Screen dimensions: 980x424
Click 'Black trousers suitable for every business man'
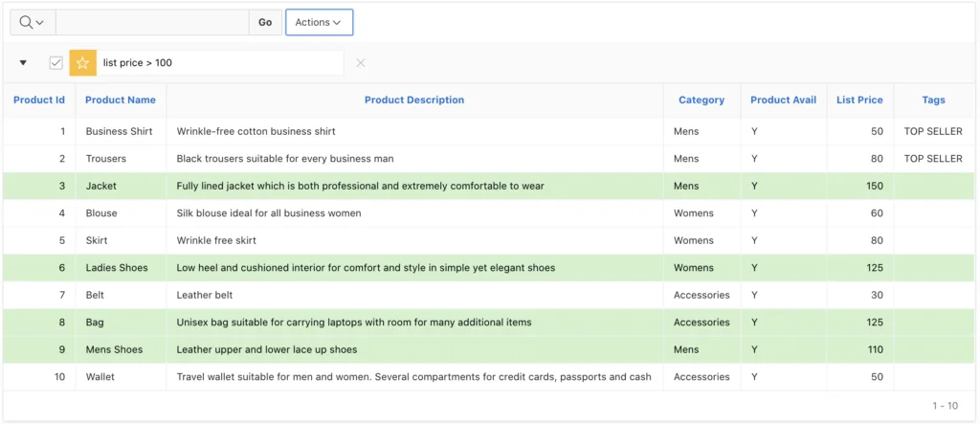pyautogui.click(x=285, y=159)
